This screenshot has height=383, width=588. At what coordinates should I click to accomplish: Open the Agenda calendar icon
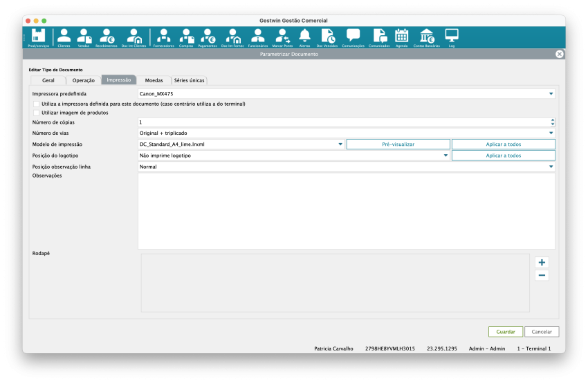401,37
